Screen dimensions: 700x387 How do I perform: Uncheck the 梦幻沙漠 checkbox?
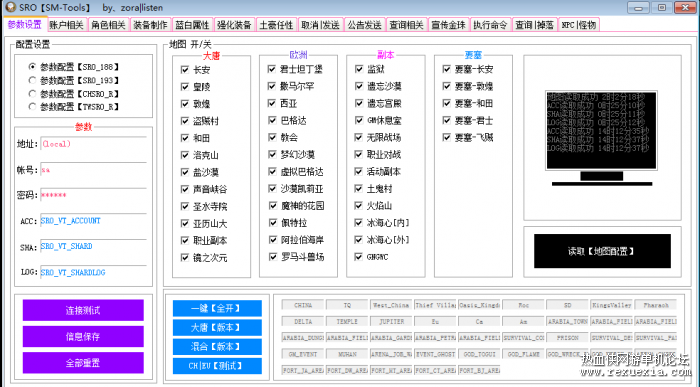[x=272, y=154]
